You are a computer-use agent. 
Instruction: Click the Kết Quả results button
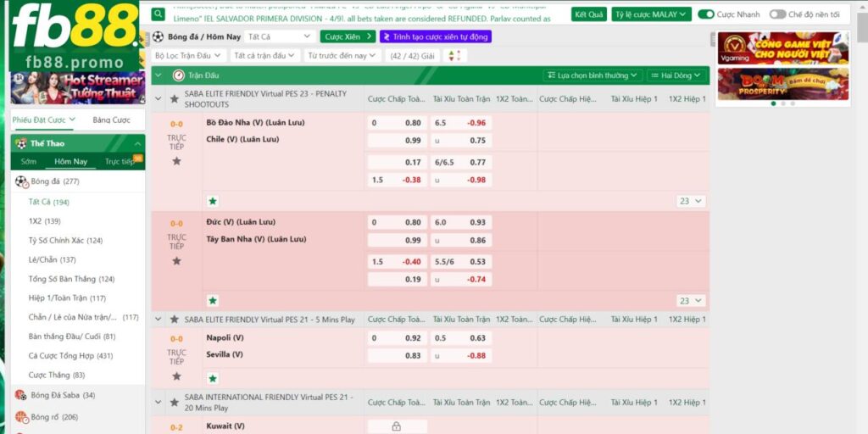[589, 14]
